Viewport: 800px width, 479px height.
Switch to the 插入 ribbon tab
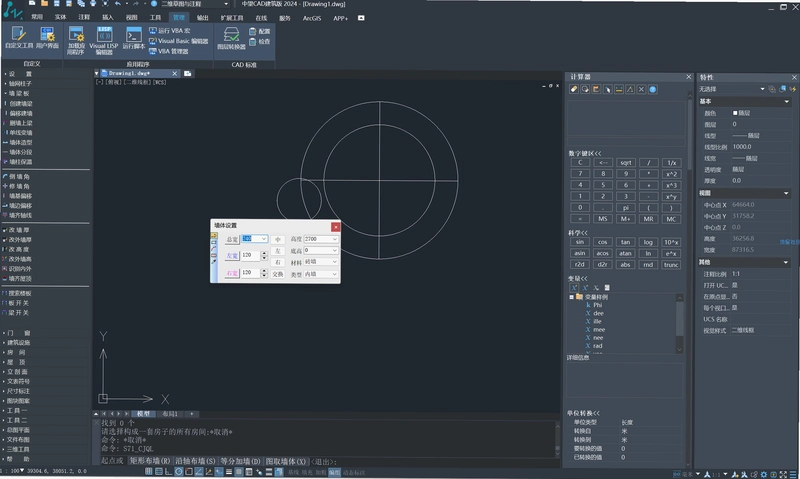(x=108, y=17)
